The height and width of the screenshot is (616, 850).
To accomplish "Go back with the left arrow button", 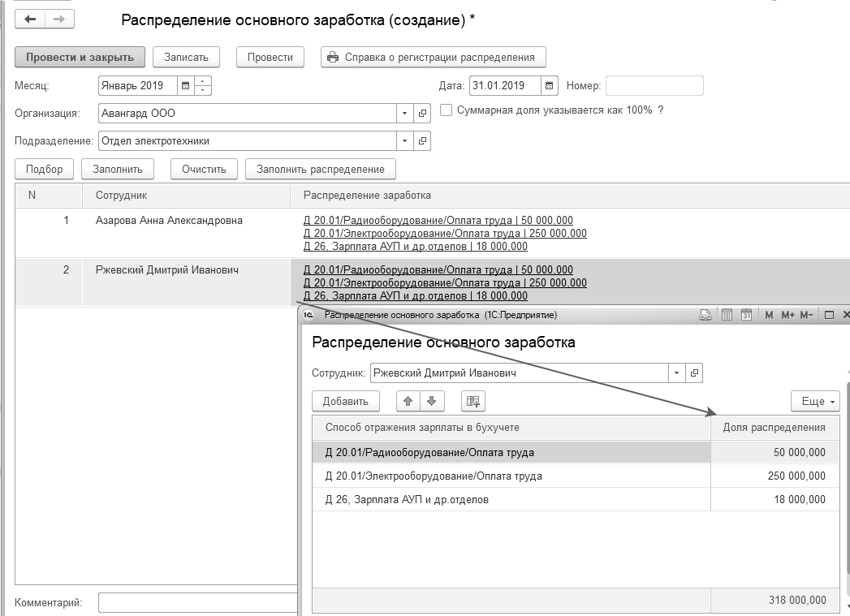I will (x=30, y=19).
